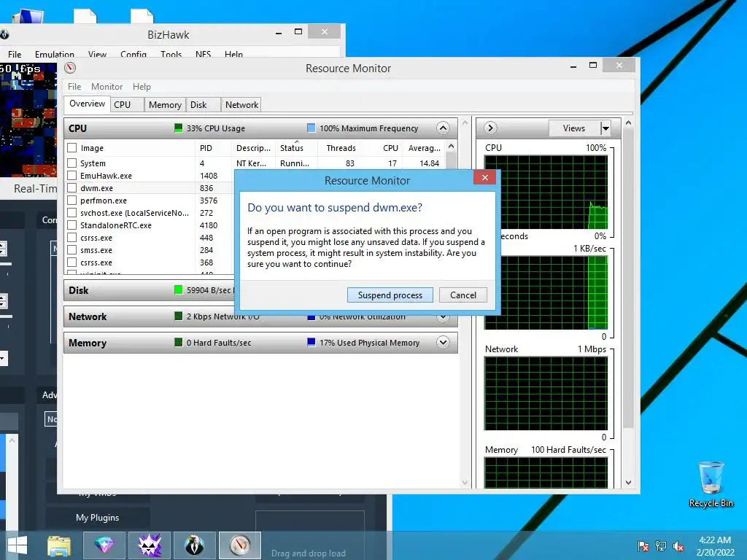Open the Views dropdown arrow
Image resolution: width=747 pixels, height=560 pixels.
tap(605, 128)
